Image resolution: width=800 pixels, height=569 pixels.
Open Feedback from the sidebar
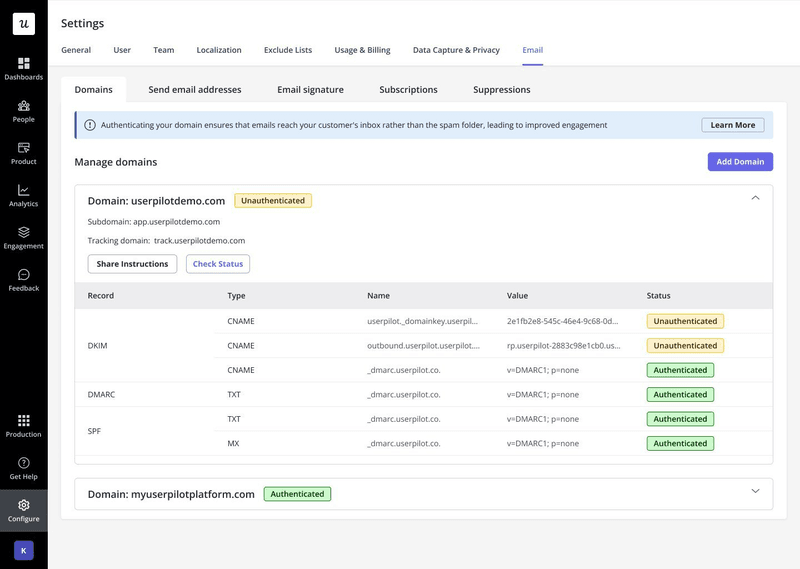pos(23,280)
